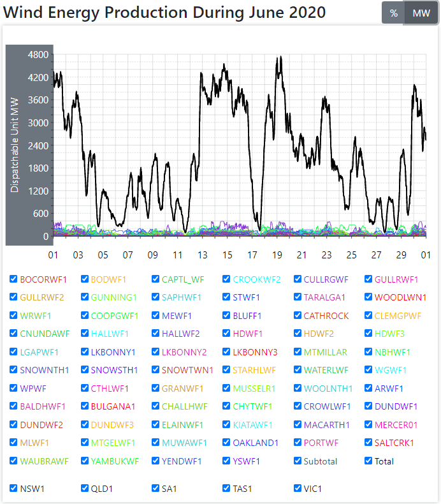The image size is (441, 504).
Task: Disable the NSW1 region checkbox
Action: [x=13, y=488]
